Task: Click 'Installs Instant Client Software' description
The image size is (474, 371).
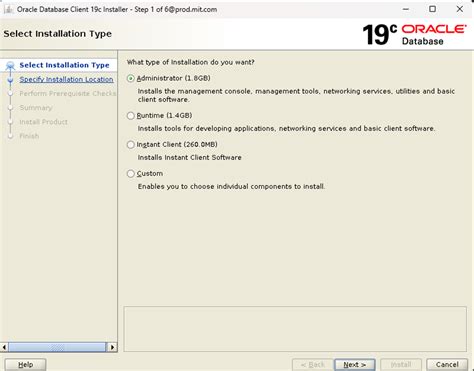Action: tap(190, 158)
